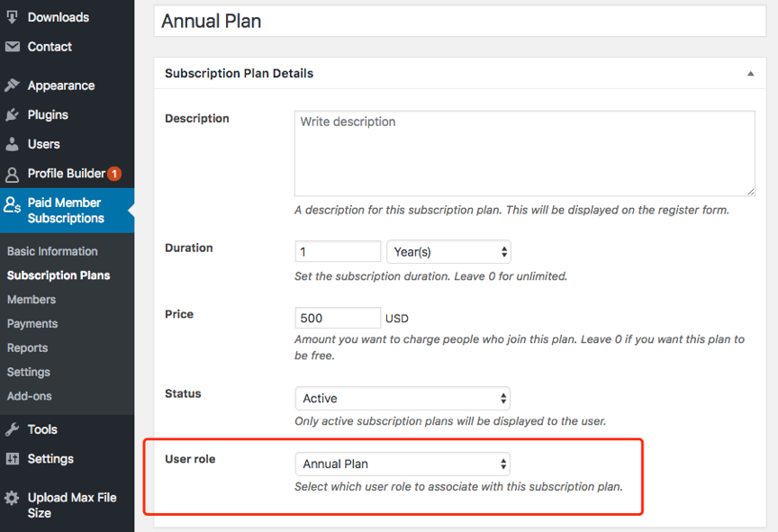Click the Profile Builder icon
This screenshot has height=532, width=778.
point(12,174)
